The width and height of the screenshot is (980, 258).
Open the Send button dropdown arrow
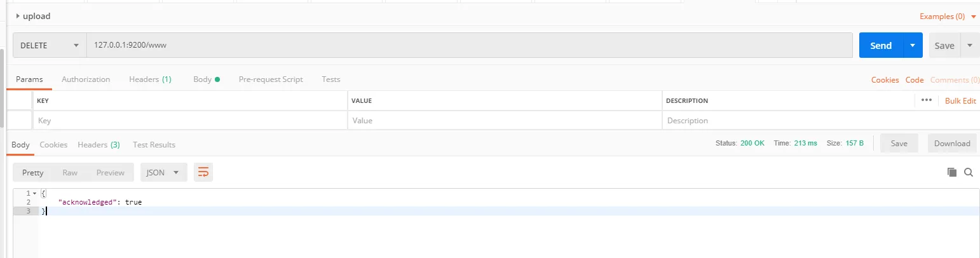click(913, 46)
